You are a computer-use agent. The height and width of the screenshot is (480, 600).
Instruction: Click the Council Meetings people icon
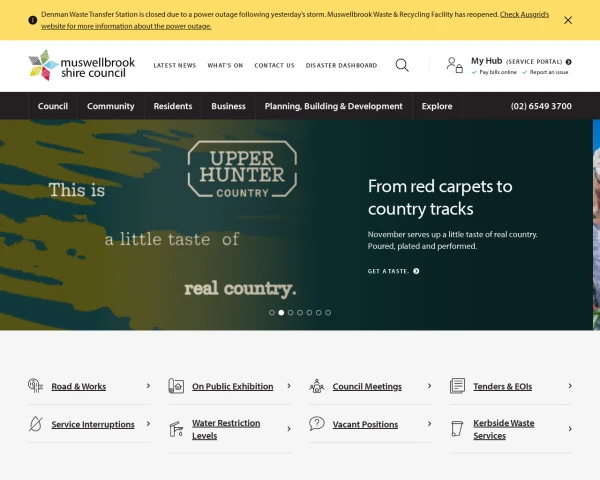(317, 386)
